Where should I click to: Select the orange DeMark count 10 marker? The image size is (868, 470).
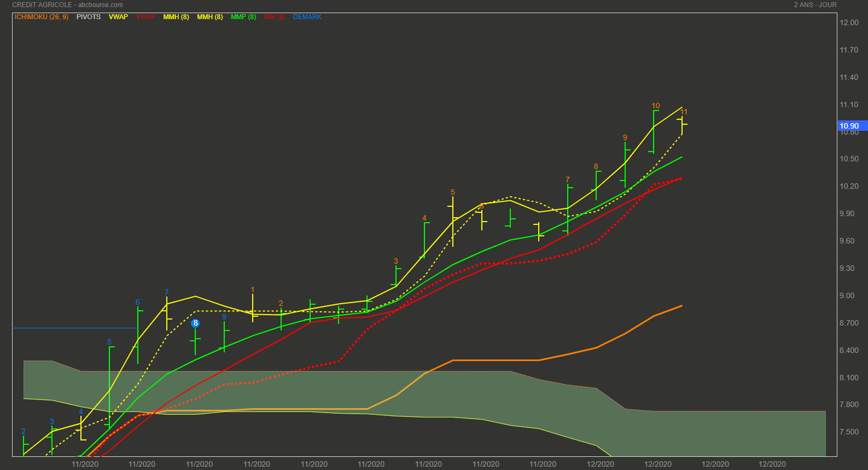coord(655,106)
